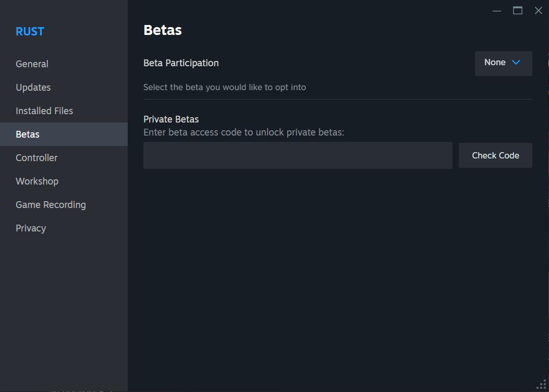Open Game Recording settings
Image resolution: width=549 pixels, height=392 pixels.
[64, 204]
